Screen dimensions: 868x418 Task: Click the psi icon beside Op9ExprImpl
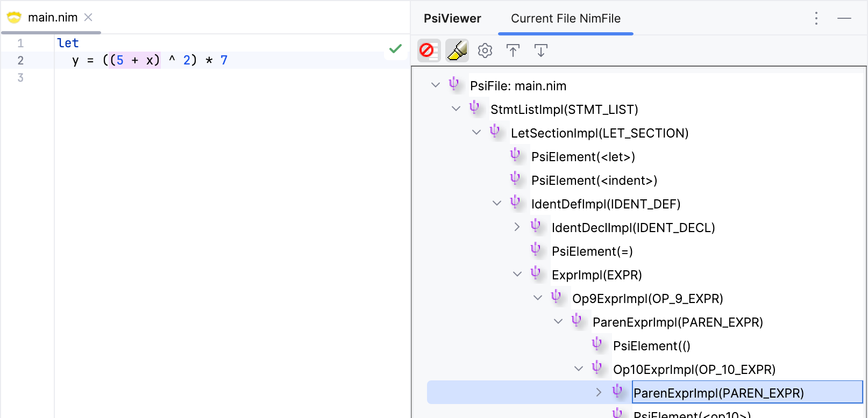click(556, 297)
